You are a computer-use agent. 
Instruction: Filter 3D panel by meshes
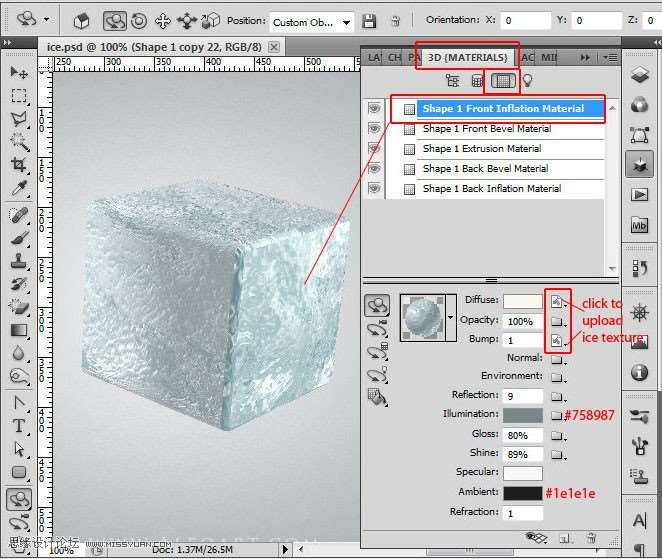click(477, 80)
